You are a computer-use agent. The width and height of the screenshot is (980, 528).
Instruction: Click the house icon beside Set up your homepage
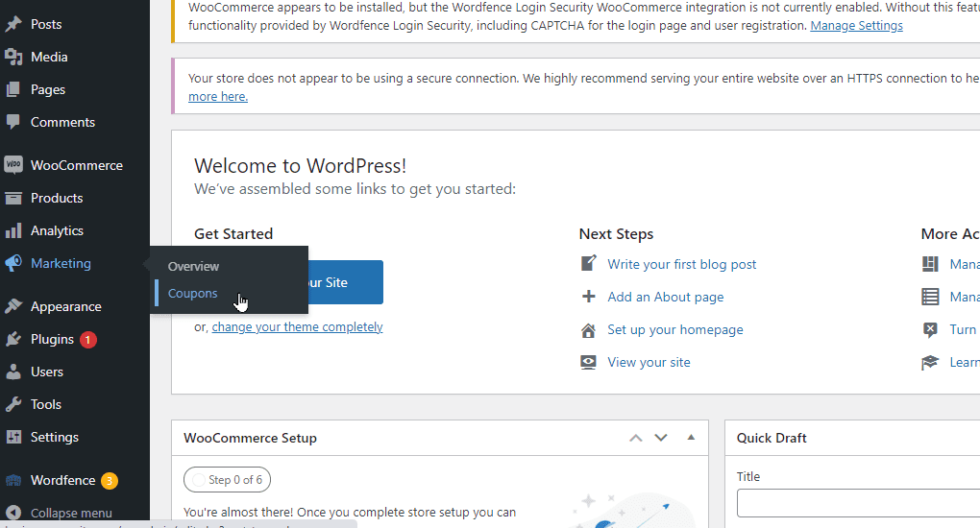click(588, 330)
